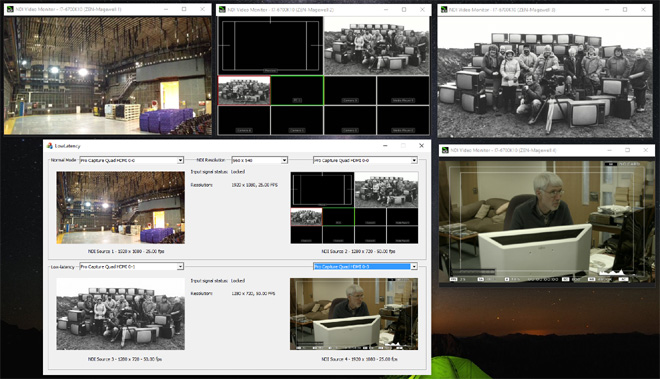This screenshot has width=660, height=379.
Task: Maximize the NDI Video Monitor Magewell 3 window
Action: click(625, 9)
